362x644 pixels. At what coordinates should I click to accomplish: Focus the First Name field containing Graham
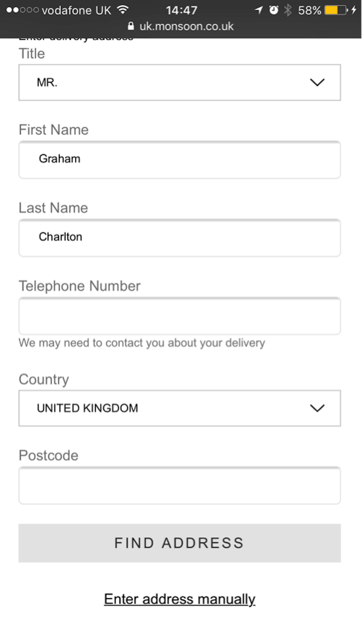[180, 160]
